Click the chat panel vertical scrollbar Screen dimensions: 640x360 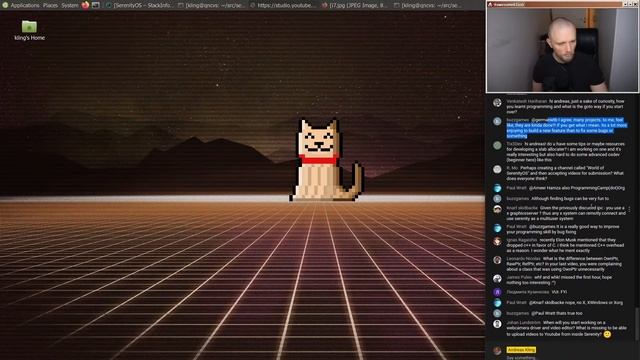click(636, 324)
